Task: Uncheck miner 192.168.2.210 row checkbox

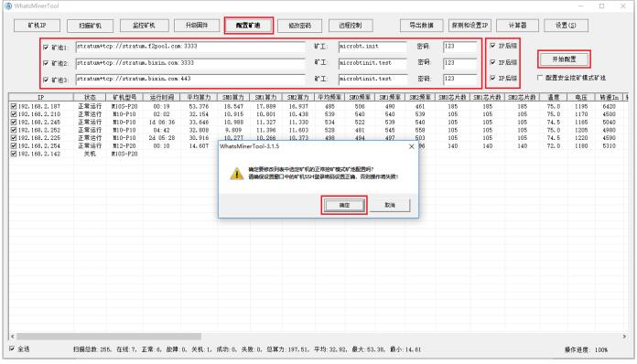Action: pos(14,114)
